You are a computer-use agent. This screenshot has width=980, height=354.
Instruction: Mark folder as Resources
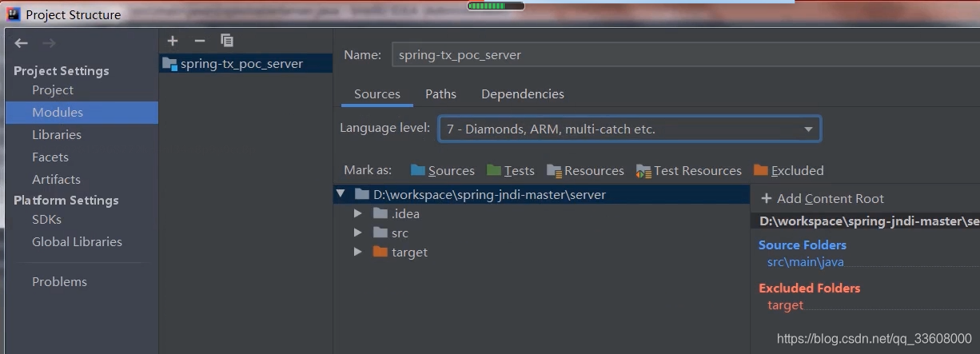585,170
